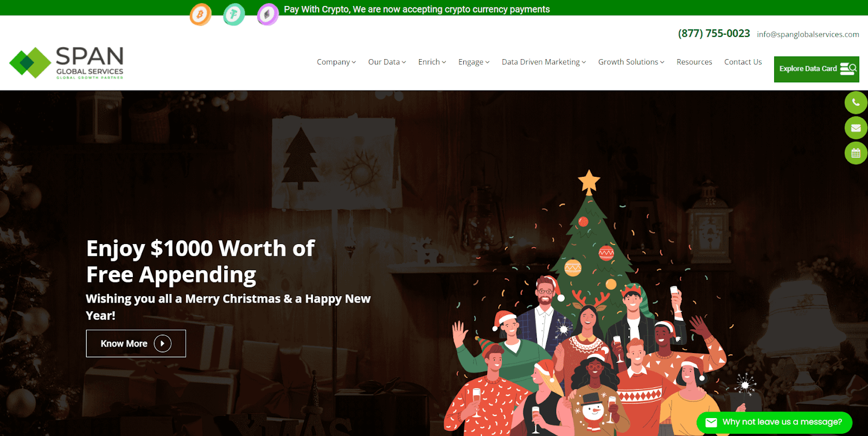Click the search icon on Explore Data Card

pos(848,69)
